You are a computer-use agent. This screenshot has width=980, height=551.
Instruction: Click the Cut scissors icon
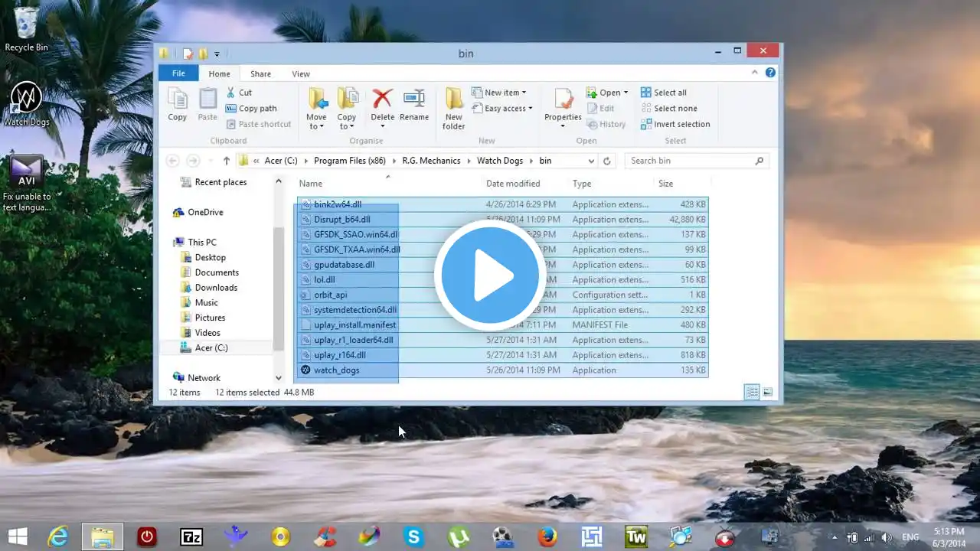(x=231, y=93)
